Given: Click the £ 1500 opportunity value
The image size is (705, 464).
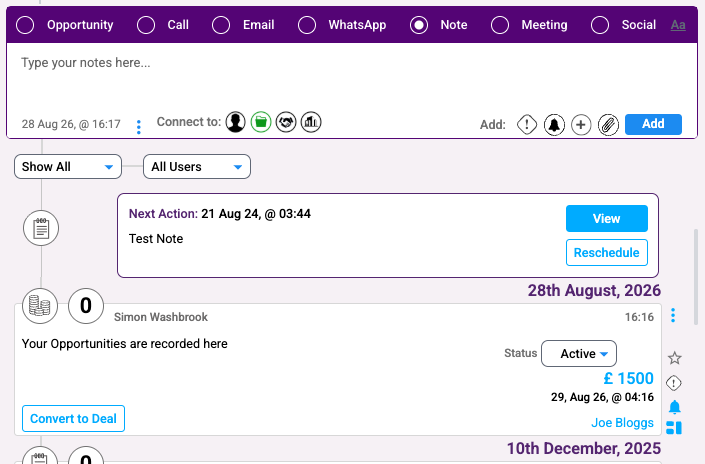Looking at the screenshot, I should tap(629, 379).
